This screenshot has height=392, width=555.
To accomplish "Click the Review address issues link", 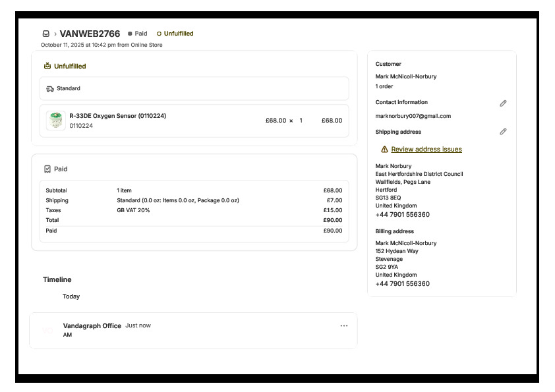I will point(426,150).
